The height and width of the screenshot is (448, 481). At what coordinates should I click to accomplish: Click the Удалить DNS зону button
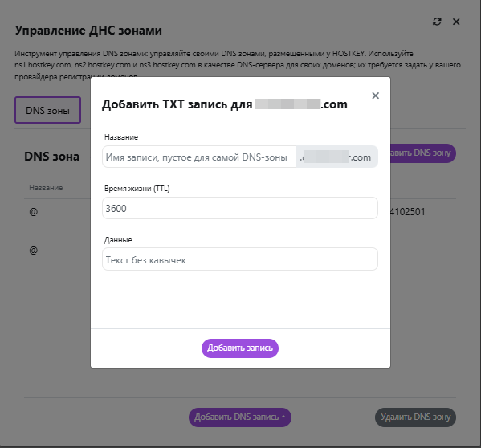[415, 417]
